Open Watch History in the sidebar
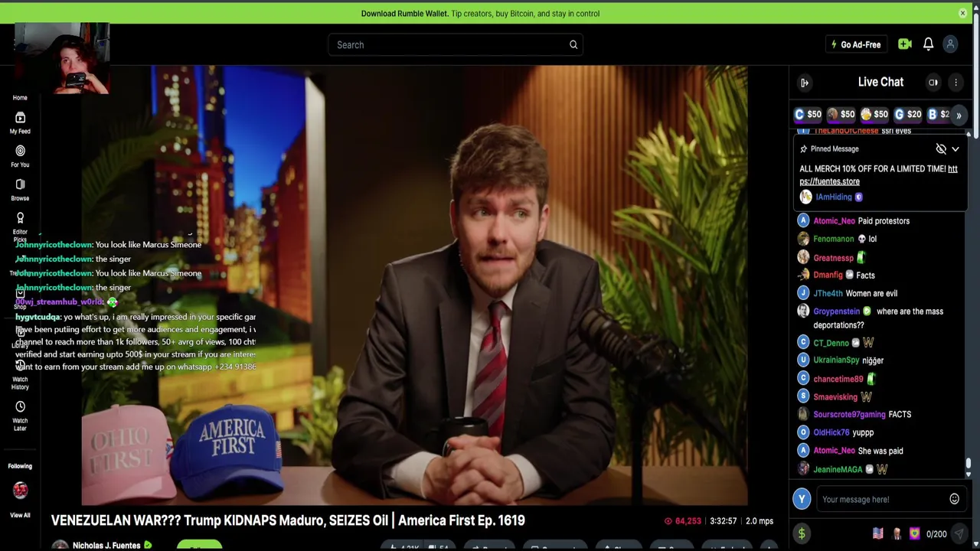Viewport: 980px width, 551px height. click(20, 375)
